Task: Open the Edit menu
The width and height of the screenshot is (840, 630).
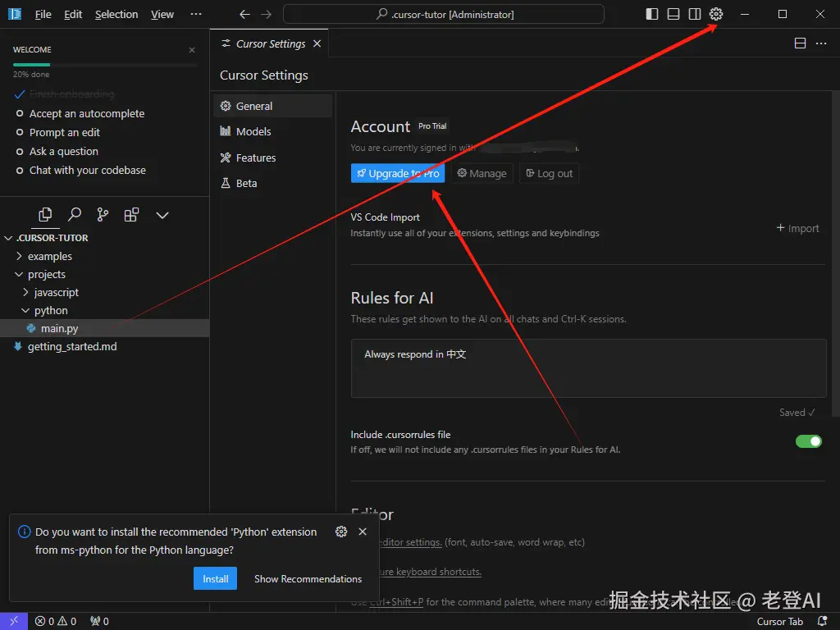Action: (x=73, y=15)
